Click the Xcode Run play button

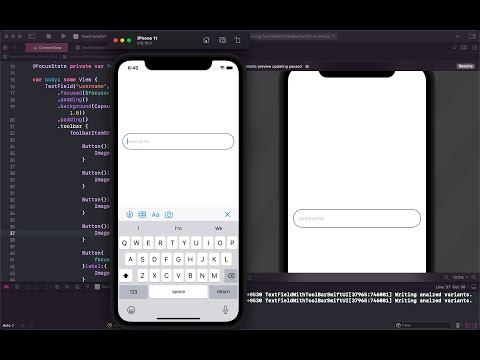63,36
